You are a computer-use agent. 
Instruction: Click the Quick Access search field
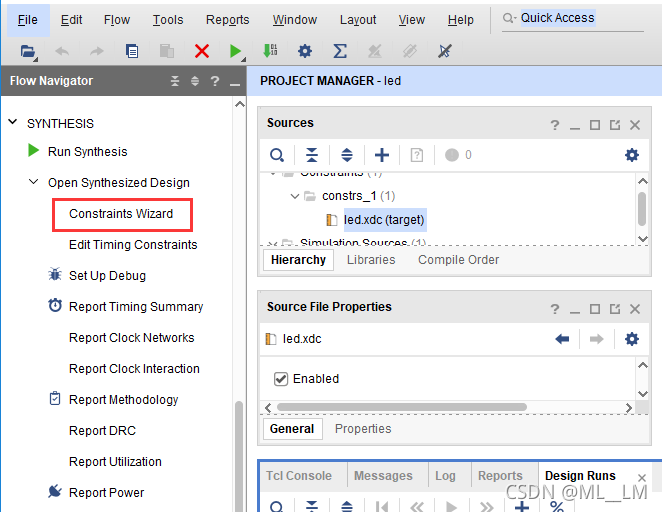575,18
